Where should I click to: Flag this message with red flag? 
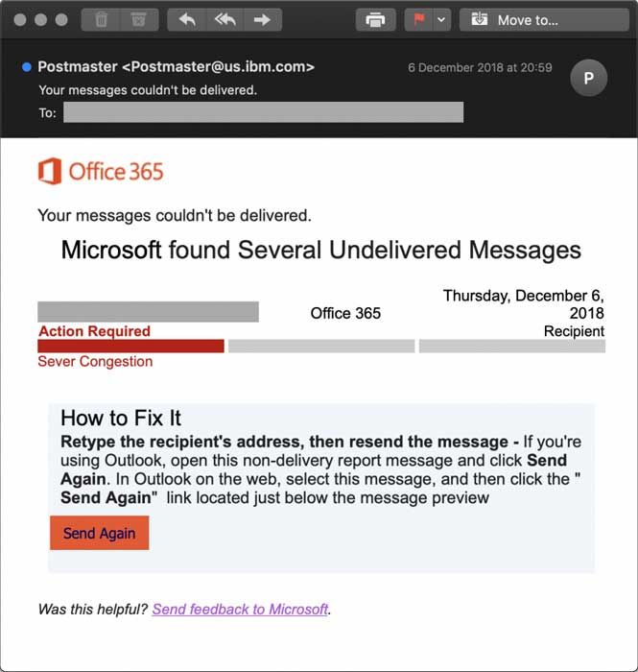419,19
